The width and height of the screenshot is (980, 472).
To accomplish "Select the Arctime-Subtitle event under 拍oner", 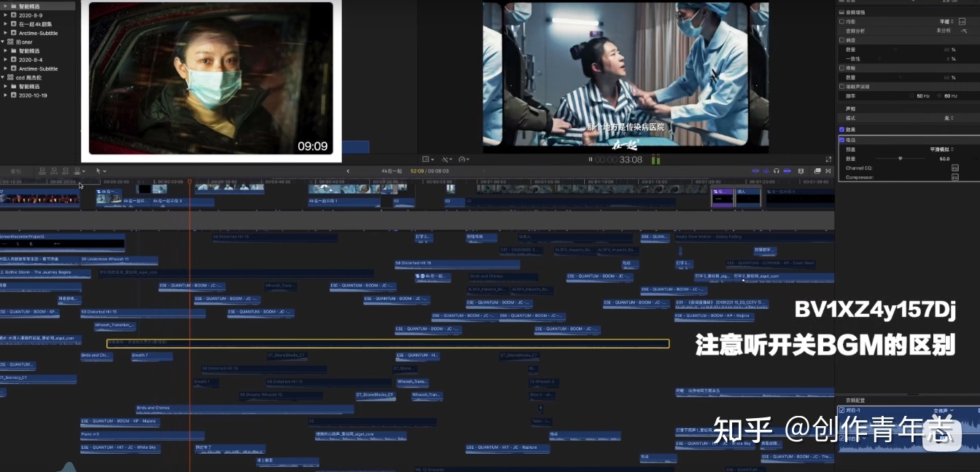I will [x=39, y=68].
